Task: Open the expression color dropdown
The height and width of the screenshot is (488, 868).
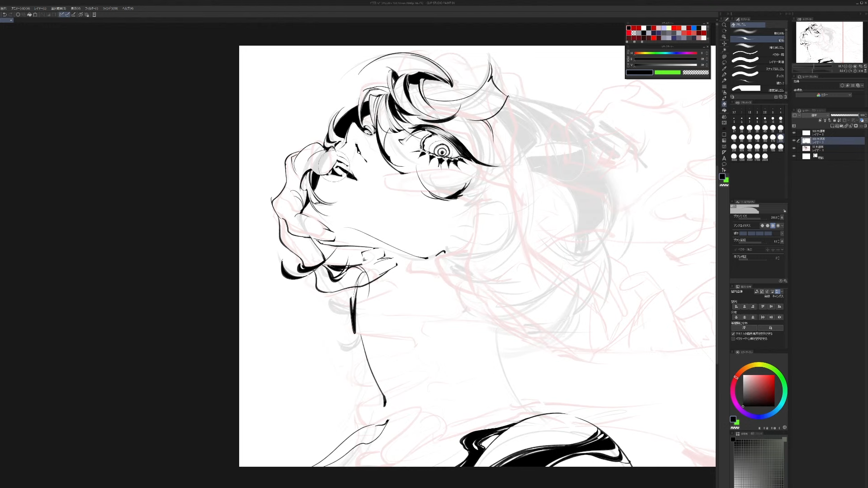Action: pos(824,95)
